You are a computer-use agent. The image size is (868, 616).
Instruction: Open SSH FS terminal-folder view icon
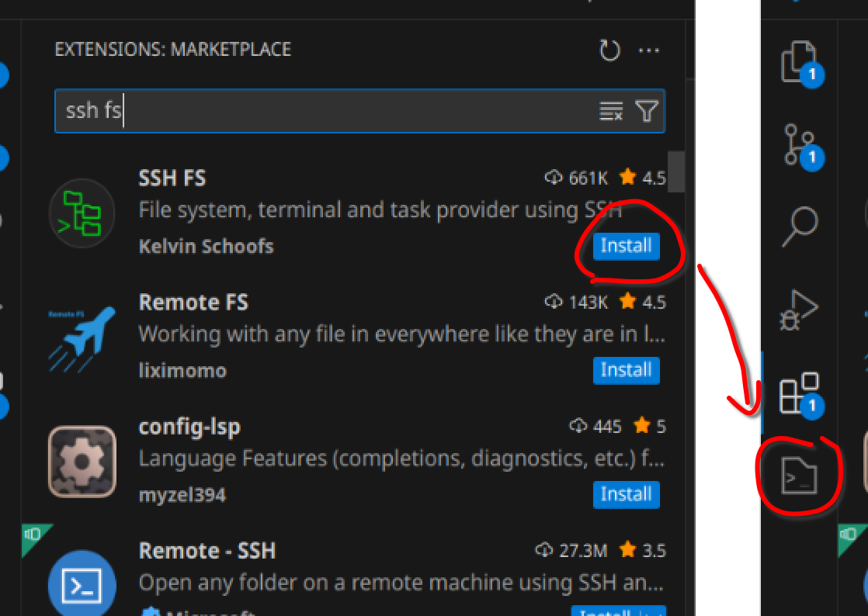click(800, 476)
